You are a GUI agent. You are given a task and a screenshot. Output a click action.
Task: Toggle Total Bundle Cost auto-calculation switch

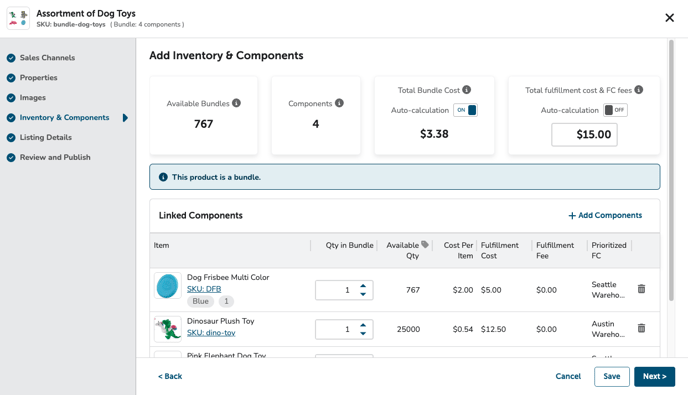point(466,110)
